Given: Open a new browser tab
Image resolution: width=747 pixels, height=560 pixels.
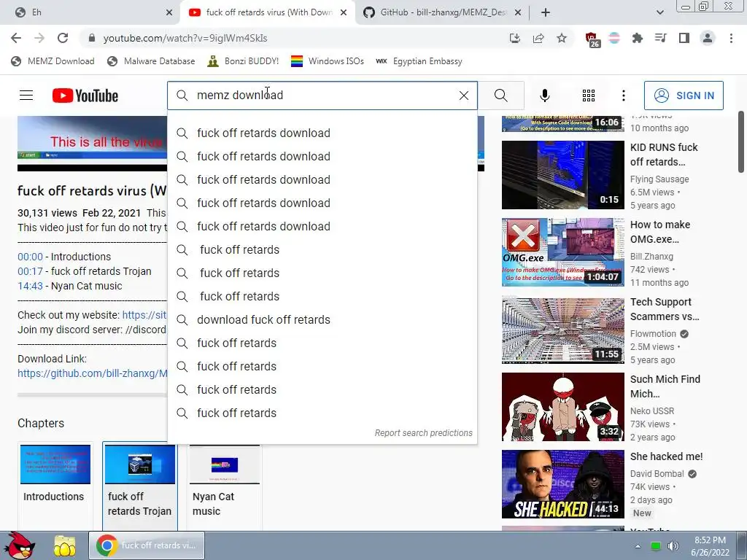Looking at the screenshot, I should click(x=546, y=12).
